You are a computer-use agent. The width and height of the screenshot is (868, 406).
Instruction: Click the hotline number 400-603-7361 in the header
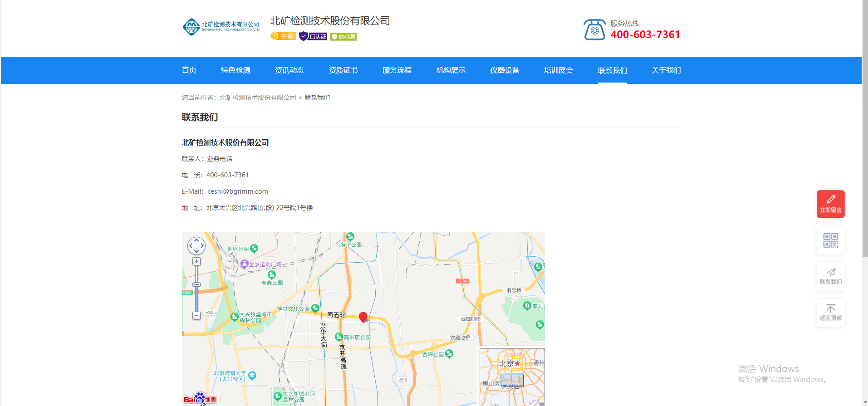point(645,34)
